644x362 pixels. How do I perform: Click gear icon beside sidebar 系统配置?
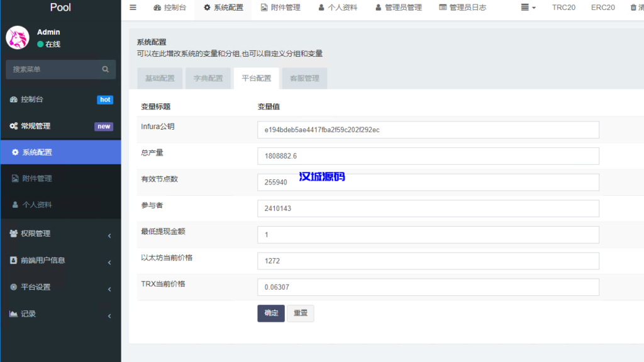click(x=15, y=152)
